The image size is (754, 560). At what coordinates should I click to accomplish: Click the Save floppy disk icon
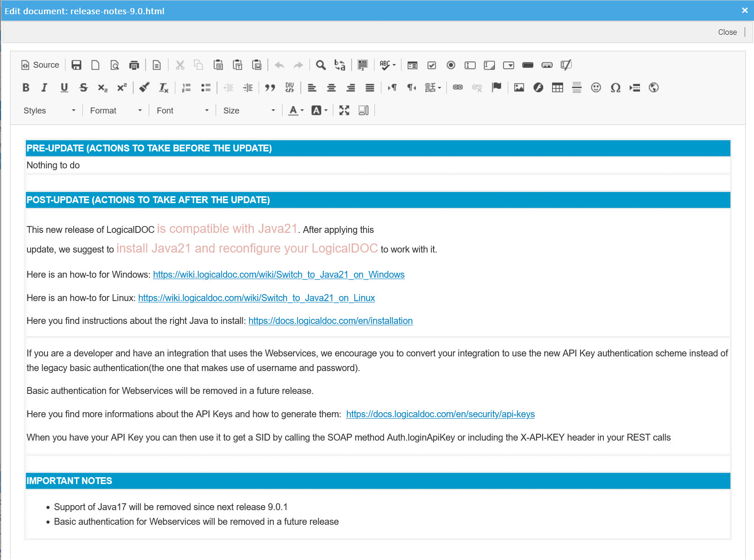(76, 65)
